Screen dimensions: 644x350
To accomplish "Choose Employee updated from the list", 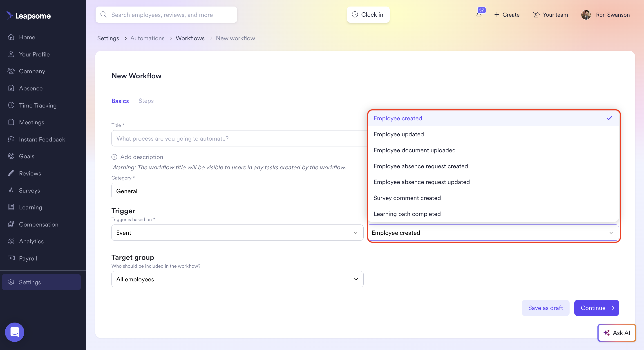I will click(494, 134).
